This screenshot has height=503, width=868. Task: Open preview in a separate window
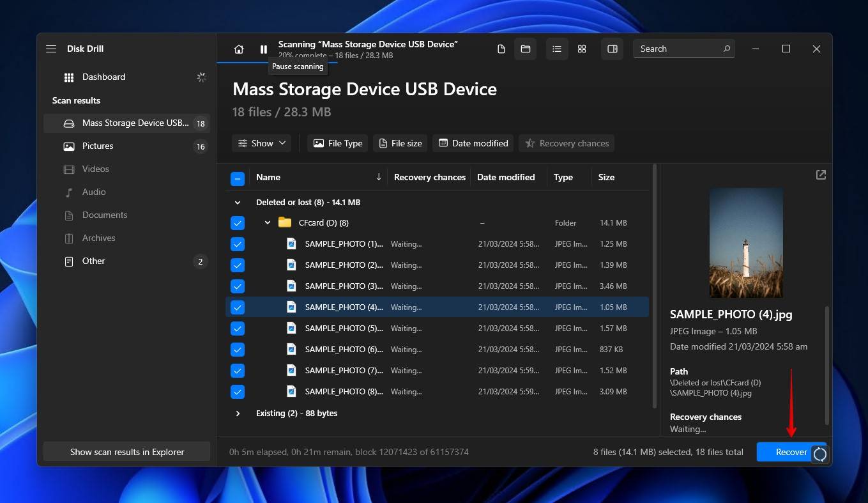821,174
